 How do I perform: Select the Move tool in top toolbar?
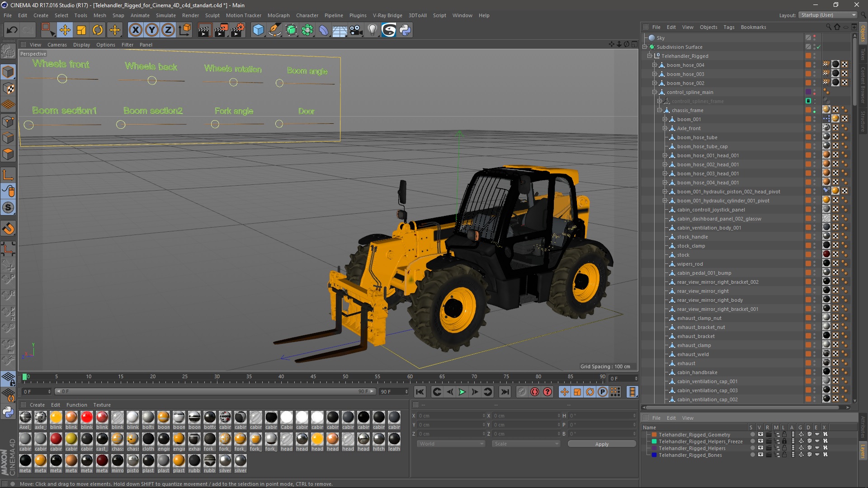(x=65, y=30)
